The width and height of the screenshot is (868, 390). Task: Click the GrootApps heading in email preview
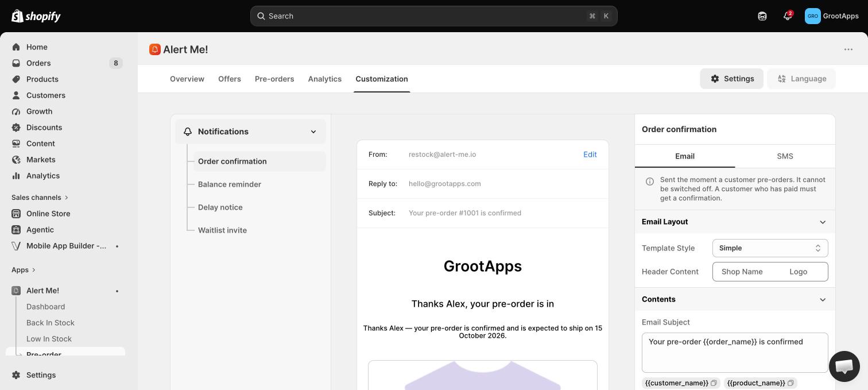tap(483, 267)
